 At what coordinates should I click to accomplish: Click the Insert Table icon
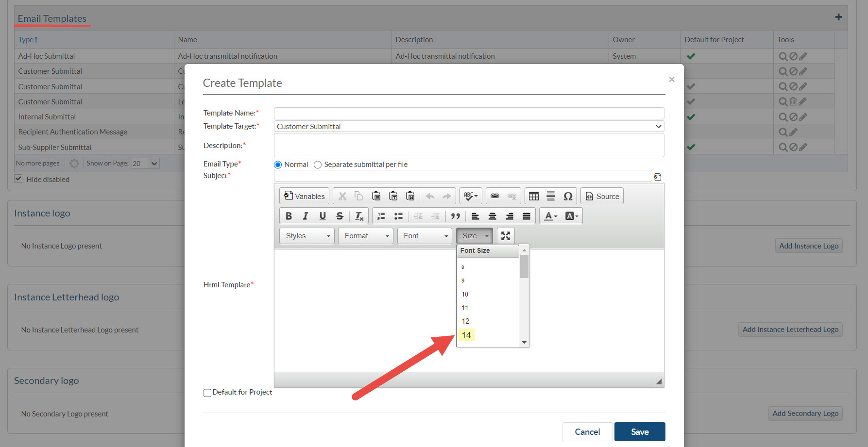pos(534,196)
